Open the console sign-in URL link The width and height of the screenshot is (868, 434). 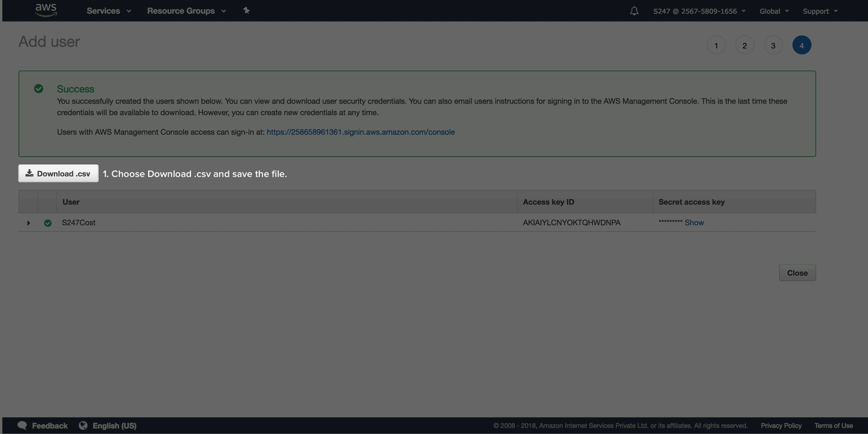[361, 132]
